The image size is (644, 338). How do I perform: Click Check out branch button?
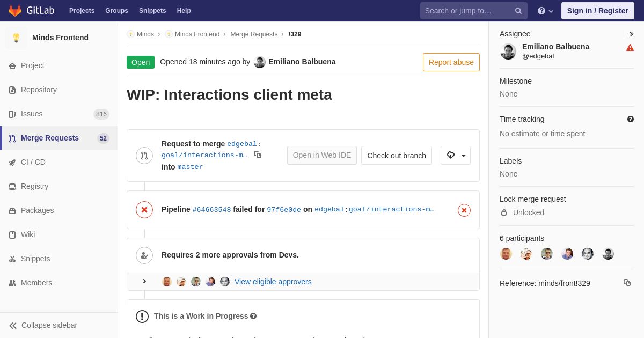click(397, 156)
